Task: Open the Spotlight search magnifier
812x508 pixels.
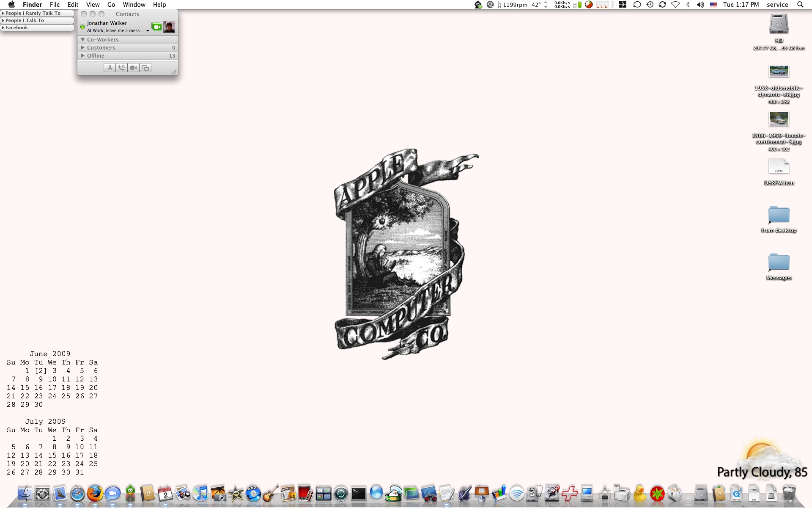Action: pyautogui.click(x=800, y=5)
